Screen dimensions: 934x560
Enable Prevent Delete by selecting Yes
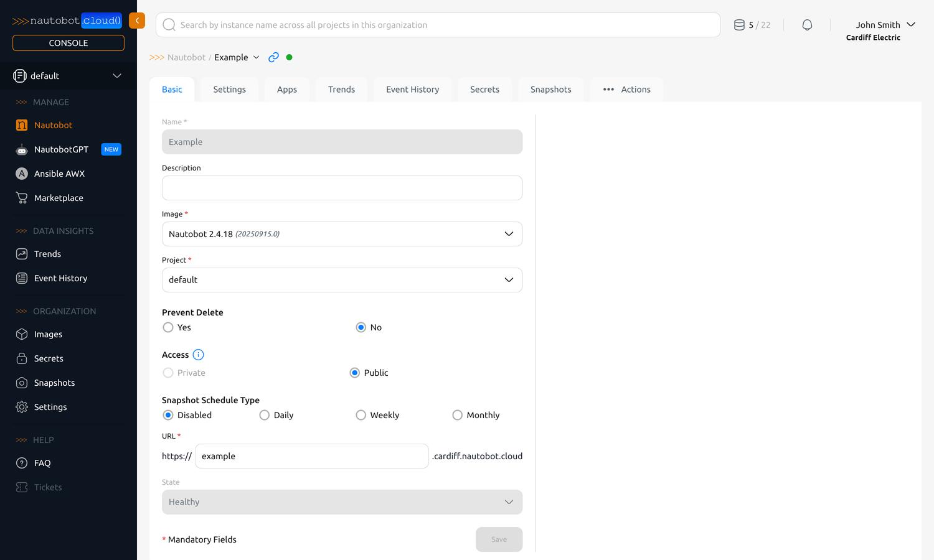[x=168, y=327]
